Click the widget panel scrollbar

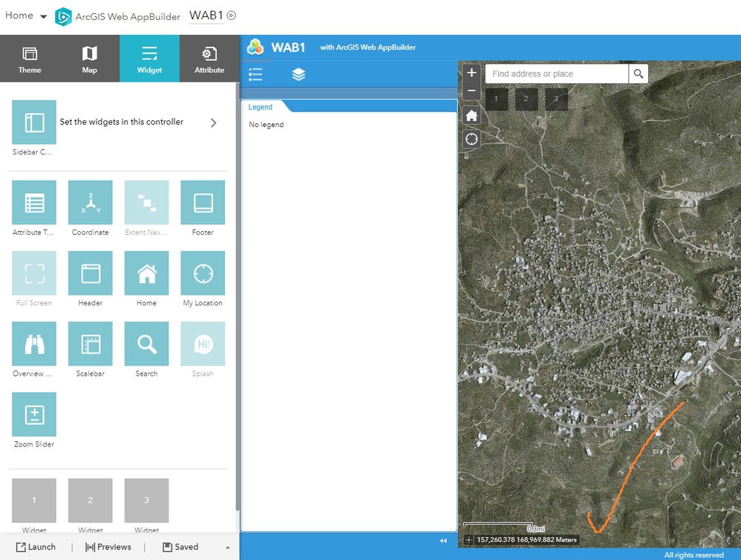pyautogui.click(x=238, y=296)
